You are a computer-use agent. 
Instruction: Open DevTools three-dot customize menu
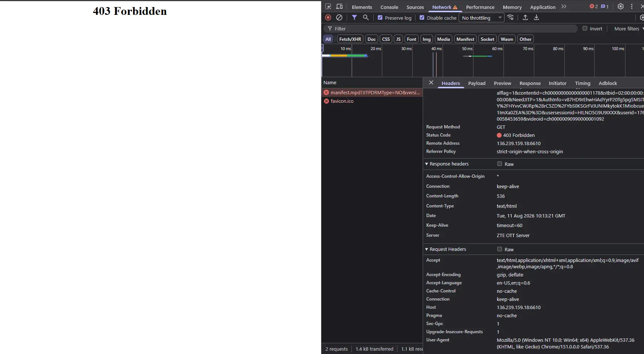pos(632,6)
